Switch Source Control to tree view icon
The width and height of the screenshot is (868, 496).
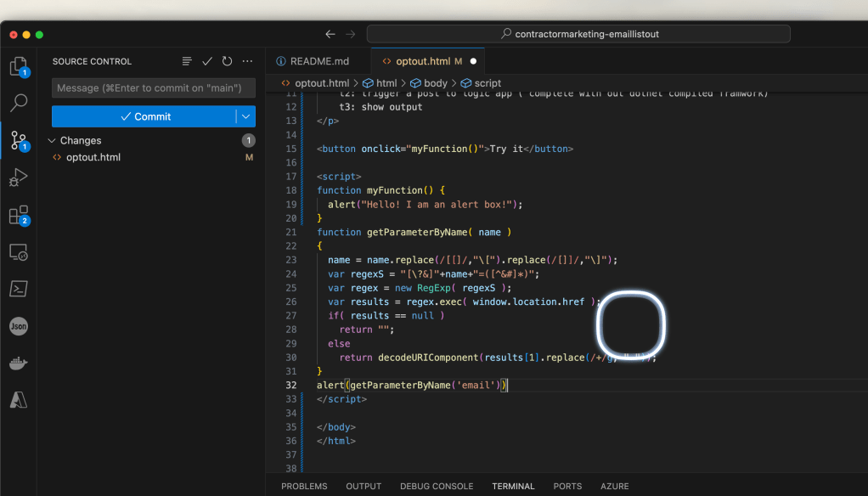point(187,61)
